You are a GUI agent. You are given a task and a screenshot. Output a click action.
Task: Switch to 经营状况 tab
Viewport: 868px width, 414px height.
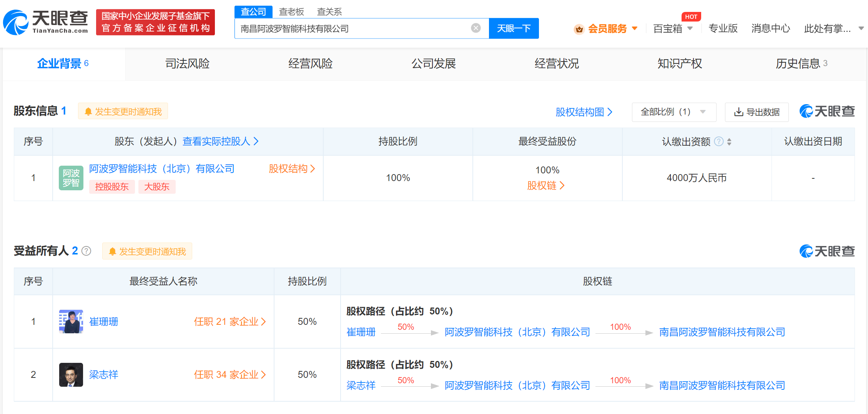557,63
